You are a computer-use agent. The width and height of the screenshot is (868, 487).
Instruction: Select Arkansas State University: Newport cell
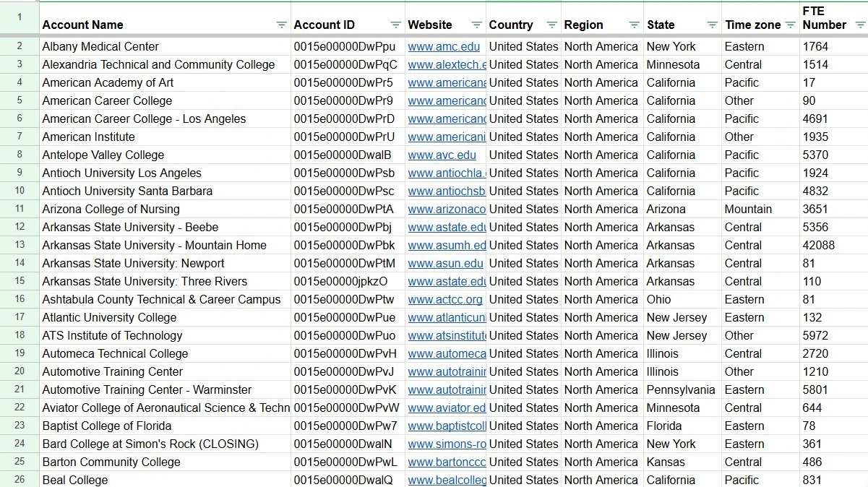165,263
